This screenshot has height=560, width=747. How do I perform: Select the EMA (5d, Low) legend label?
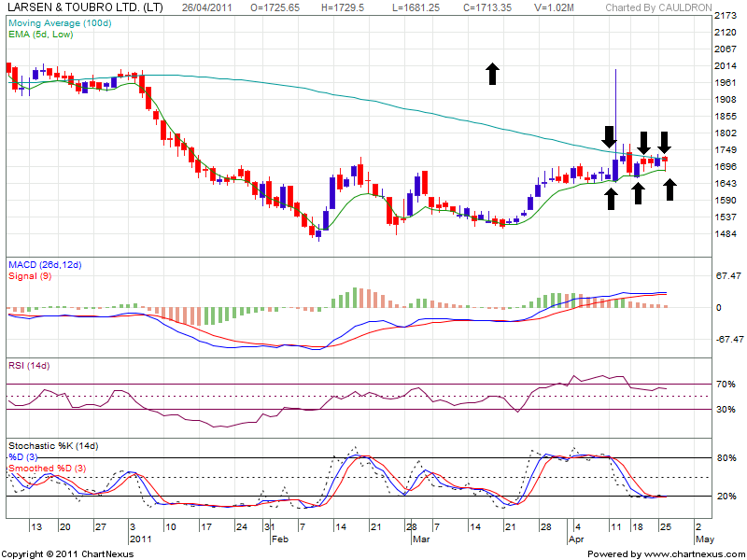click(x=43, y=32)
